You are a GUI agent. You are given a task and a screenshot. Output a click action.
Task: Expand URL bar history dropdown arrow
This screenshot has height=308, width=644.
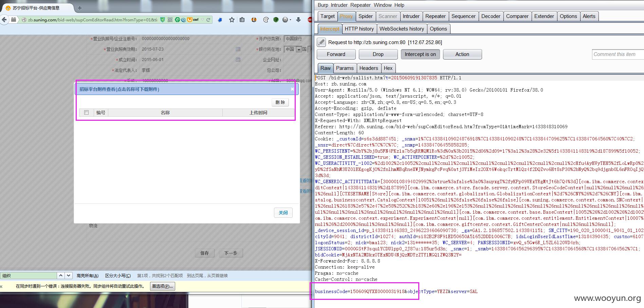point(203,20)
